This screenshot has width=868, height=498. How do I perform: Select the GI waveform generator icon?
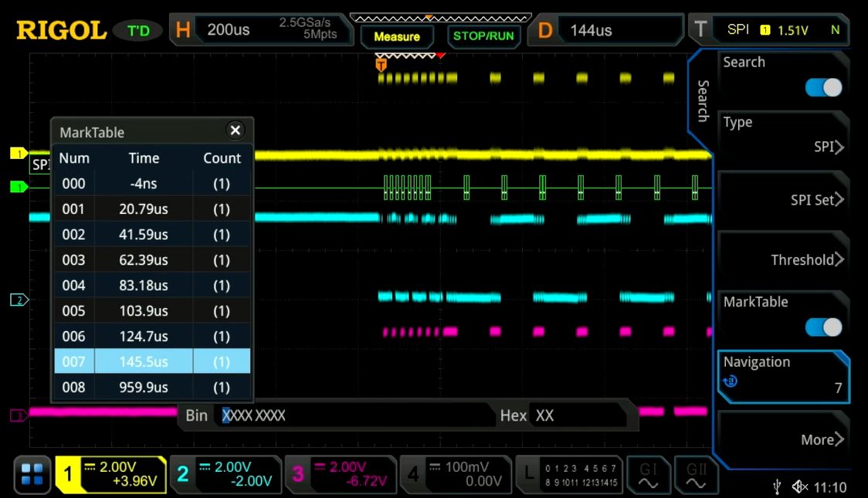(649, 474)
